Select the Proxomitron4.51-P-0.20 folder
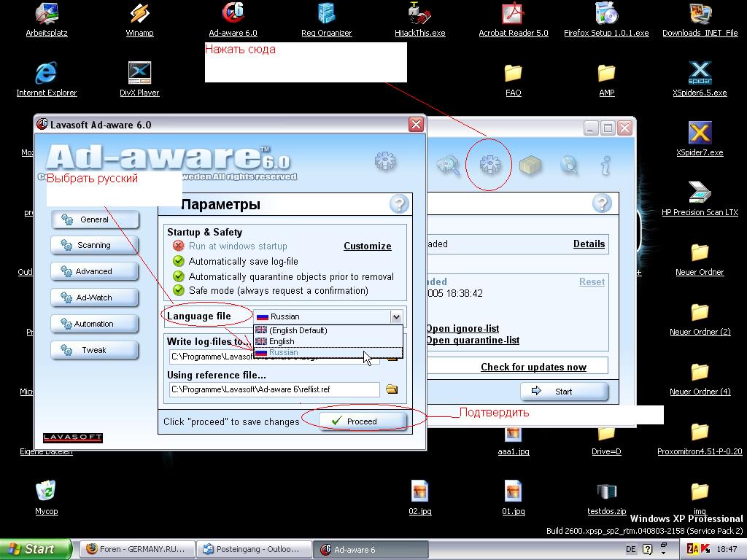This screenshot has height=560, width=747. pyautogui.click(x=700, y=438)
